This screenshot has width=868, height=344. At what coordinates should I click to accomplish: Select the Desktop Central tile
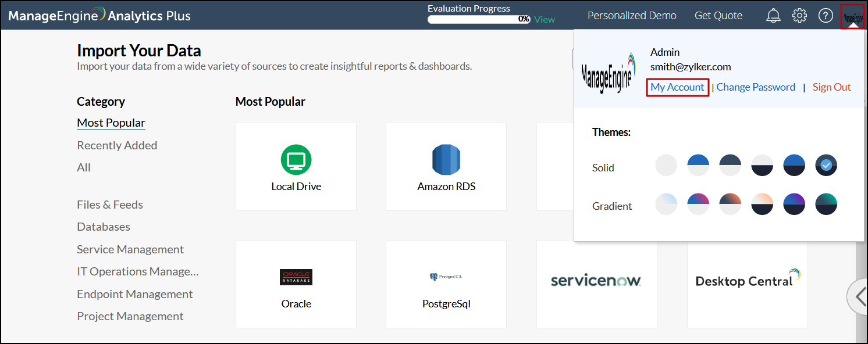pyautogui.click(x=748, y=284)
